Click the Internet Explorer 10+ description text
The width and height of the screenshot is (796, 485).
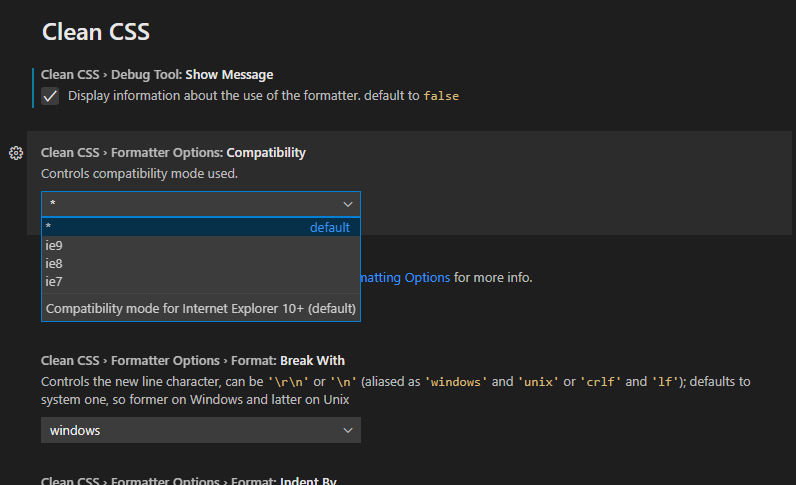[201, 308]
